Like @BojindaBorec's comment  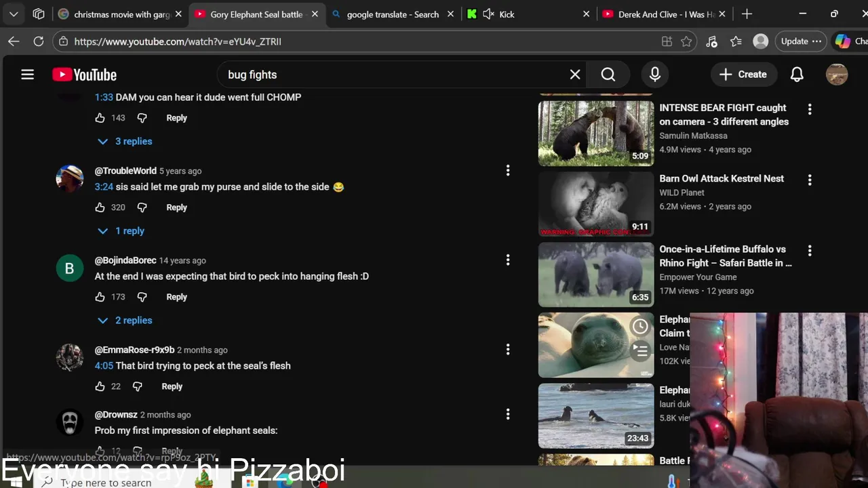point(100,297)
